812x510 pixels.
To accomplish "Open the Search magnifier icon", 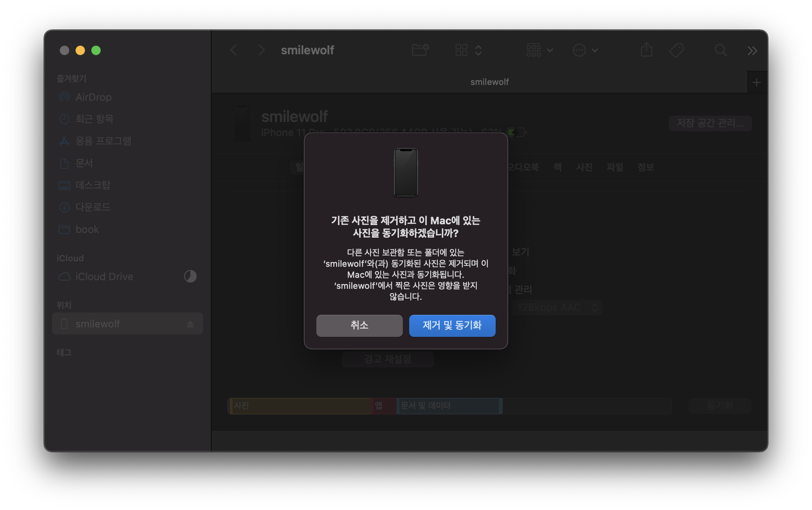I will pyautogui.click(x=720, y=50).
